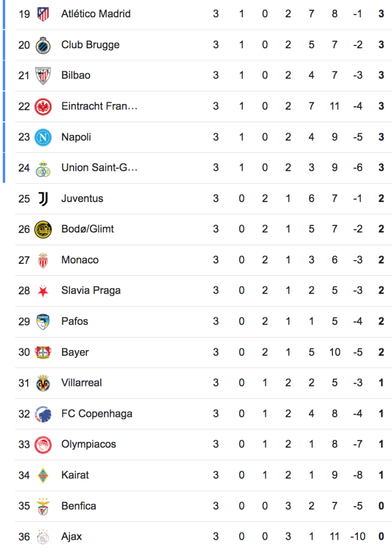
Task: Click the Ajax club crest
Action: 43,537
